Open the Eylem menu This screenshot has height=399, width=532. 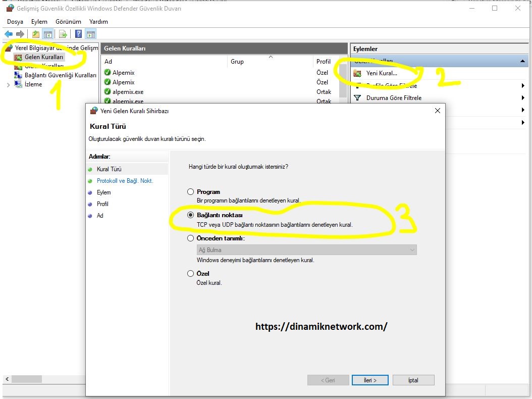[x=39, y=22]
